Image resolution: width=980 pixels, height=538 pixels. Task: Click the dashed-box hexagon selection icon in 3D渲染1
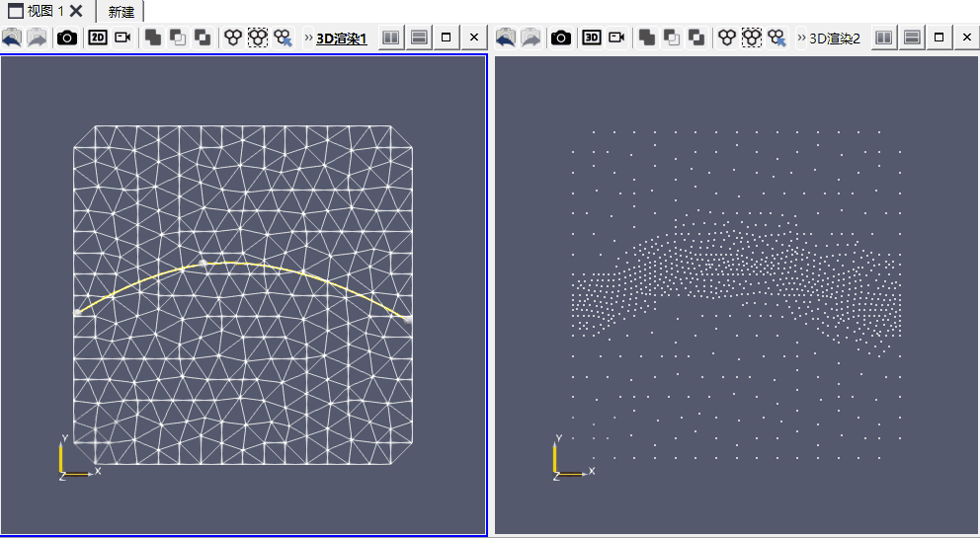(258, 38)
